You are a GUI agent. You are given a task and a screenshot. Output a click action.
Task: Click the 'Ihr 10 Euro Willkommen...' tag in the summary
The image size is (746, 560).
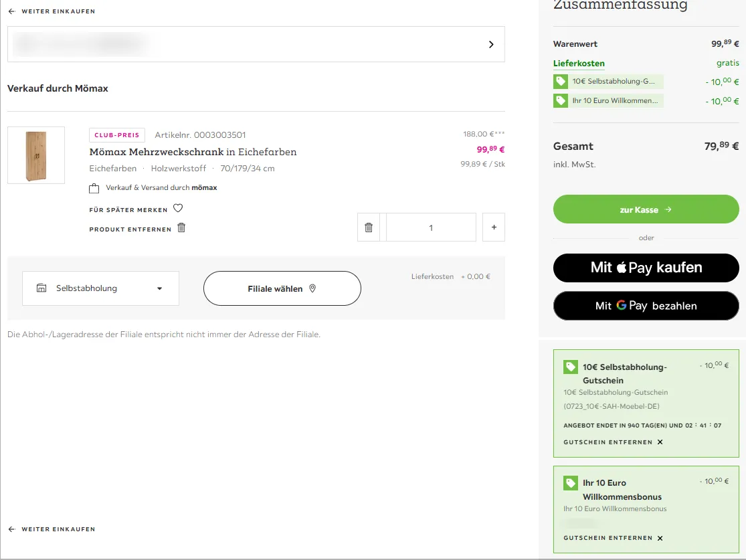pyautogui.click(x=608, y=101)
